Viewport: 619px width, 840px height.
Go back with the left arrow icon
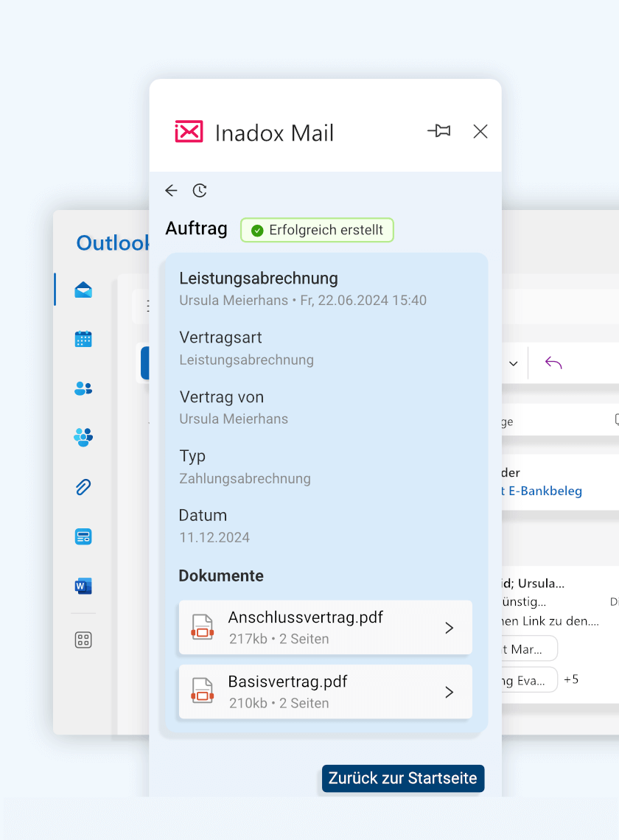pyautogui.click(x=171, y=190)
